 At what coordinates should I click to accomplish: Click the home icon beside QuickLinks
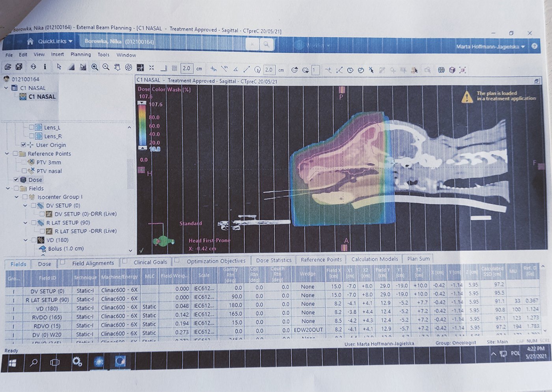coord(30,41)
